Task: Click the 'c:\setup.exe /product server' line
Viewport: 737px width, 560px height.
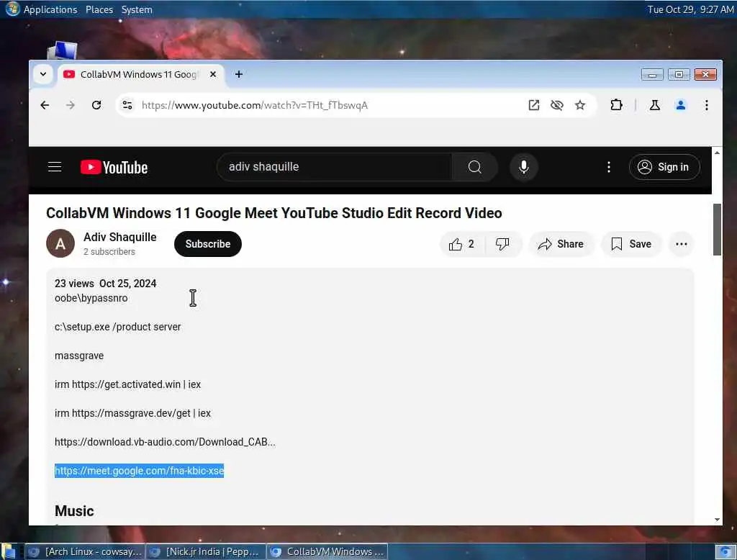Action: tap(117, 327)
